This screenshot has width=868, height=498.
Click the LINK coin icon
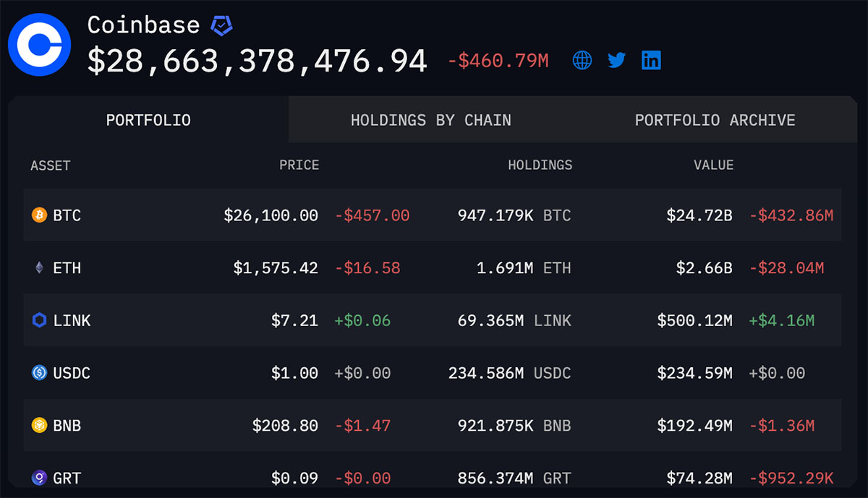(x=39, y=320)
